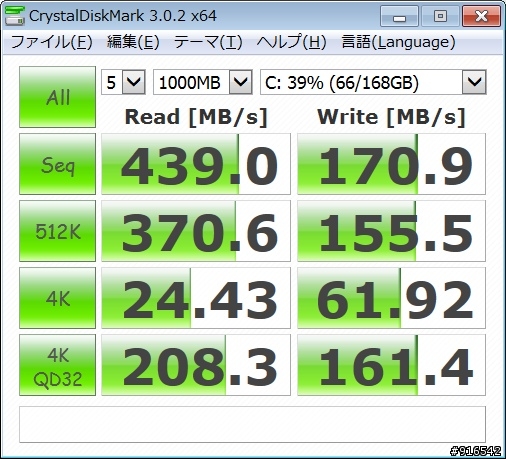Select the 4K QD32 write result 161.4
The width and height of the screenshot is (506, 459).
click(x=391, y=365)
